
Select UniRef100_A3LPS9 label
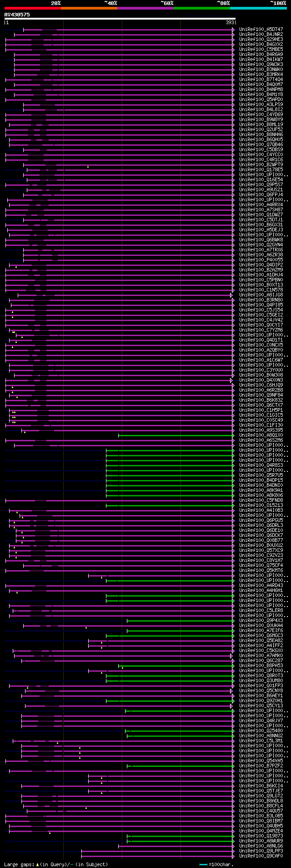[261, 105]
